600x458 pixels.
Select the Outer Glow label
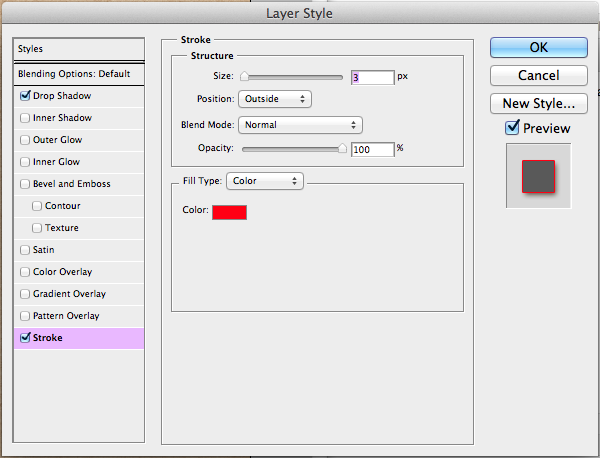coord(57,140)
